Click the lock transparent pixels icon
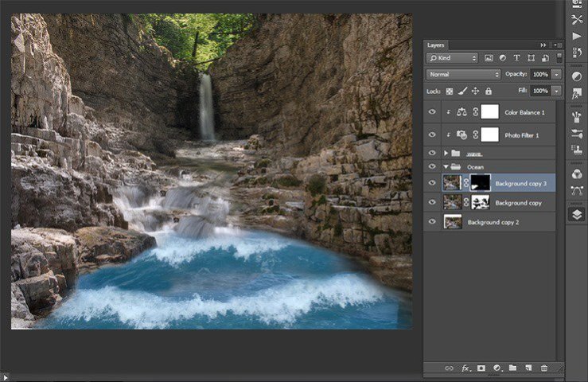 450,92
